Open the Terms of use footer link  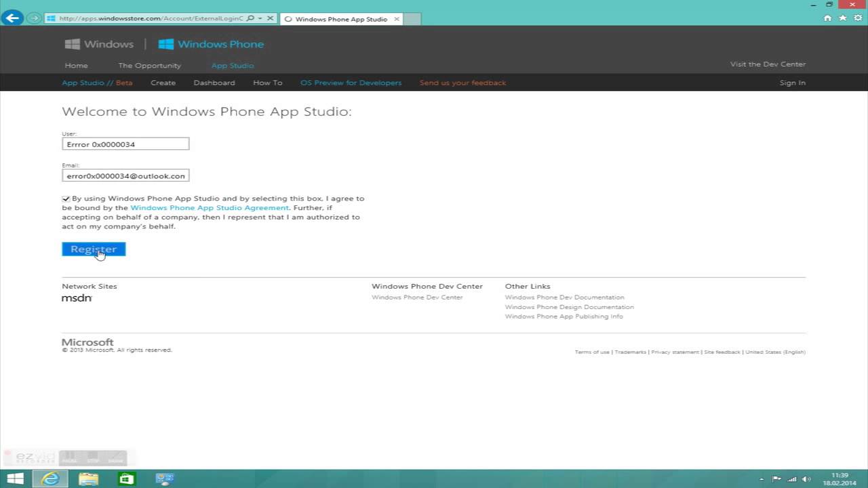[592, 352]
